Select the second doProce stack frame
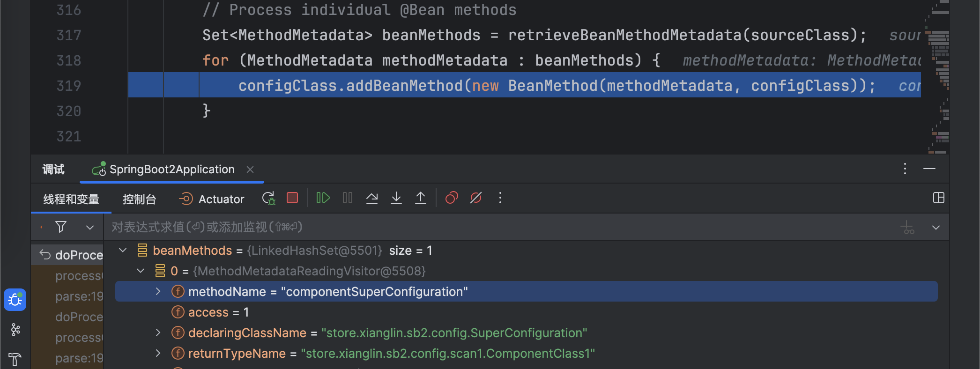 point(67,317)
